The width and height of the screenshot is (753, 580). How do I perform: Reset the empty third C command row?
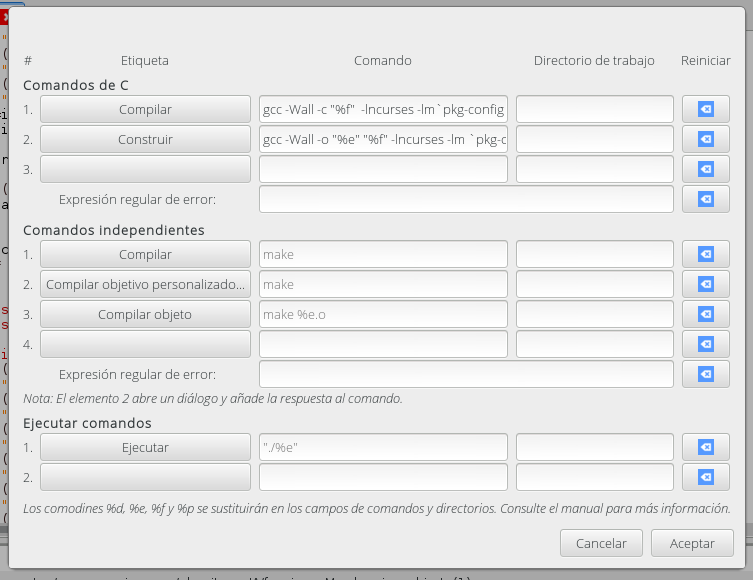tap(706, 169)
